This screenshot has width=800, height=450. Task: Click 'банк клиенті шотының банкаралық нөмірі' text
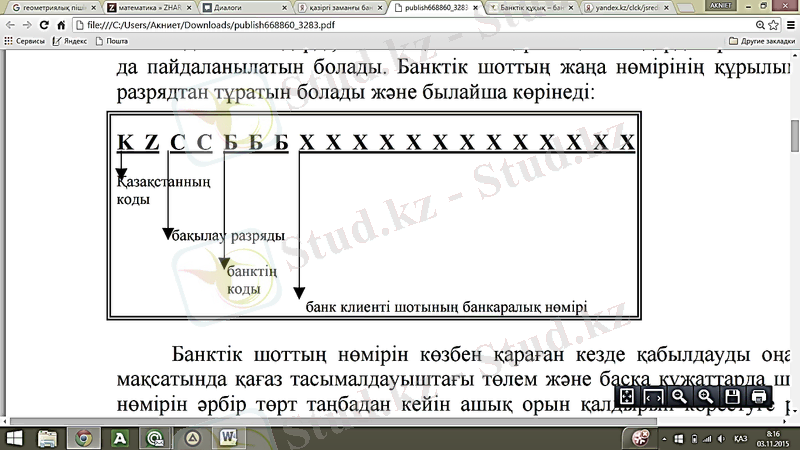(446, 307)
